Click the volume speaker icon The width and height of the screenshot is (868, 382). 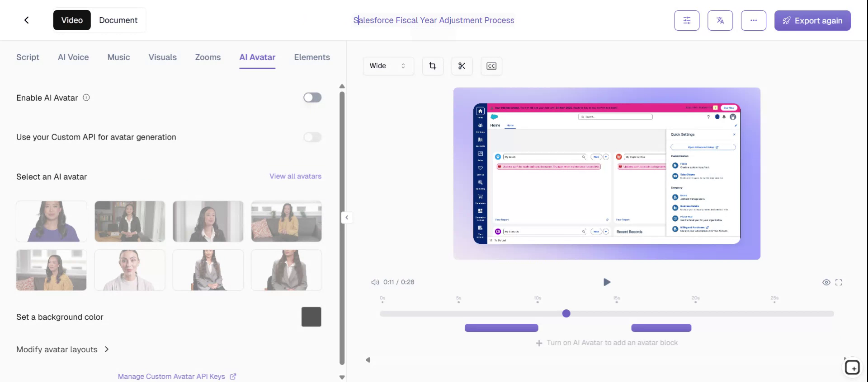tap(375, 282)
